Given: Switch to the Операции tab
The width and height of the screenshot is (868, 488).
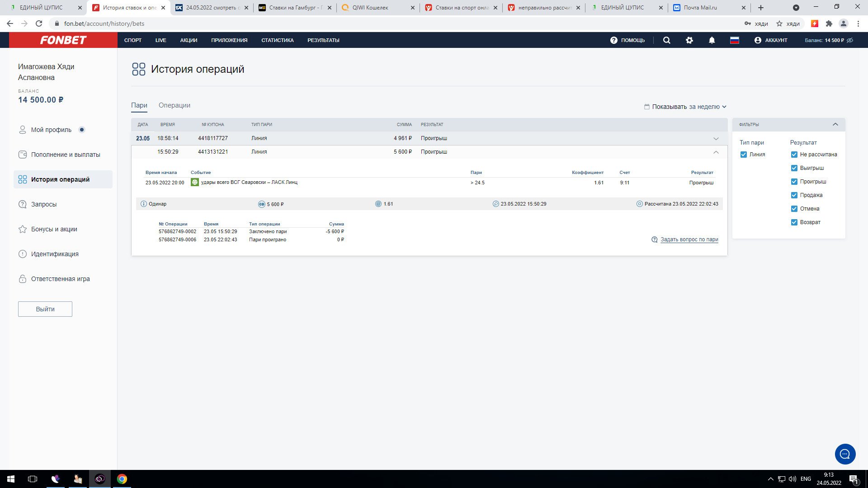Looking at the screenshot, I should [x=174, y=105].
